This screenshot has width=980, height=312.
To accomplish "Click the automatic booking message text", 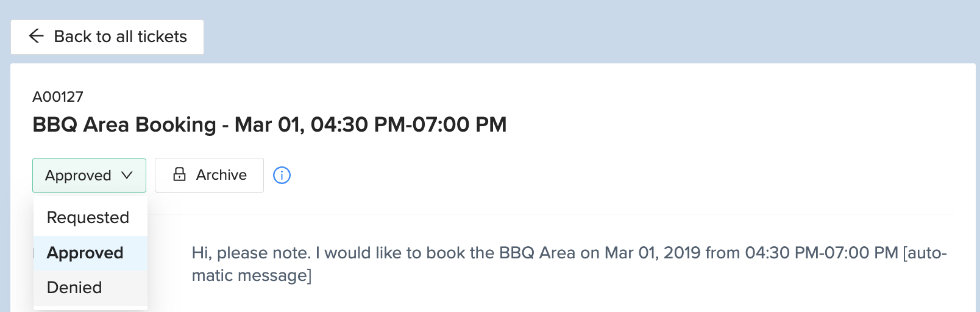I will click(x=569, y=264).
